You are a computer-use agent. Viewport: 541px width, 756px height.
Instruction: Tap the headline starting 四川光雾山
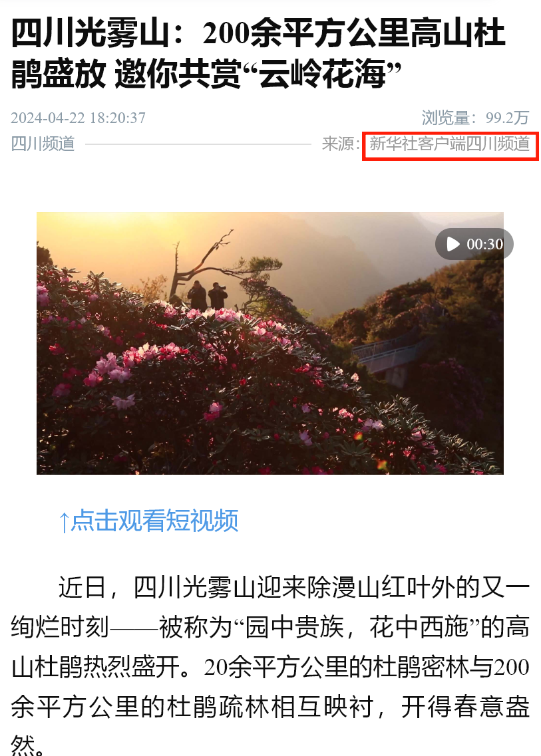pyautogui.click(x=258, y=33)
